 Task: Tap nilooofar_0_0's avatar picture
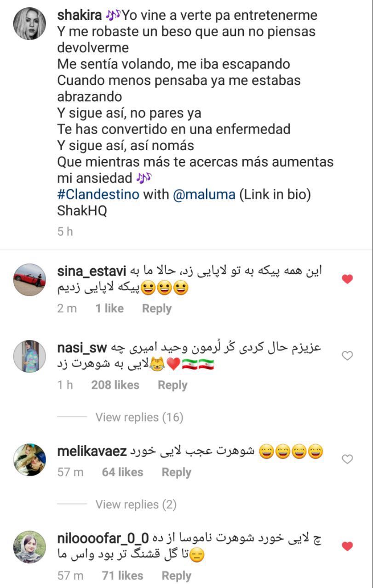coord(30,547)
